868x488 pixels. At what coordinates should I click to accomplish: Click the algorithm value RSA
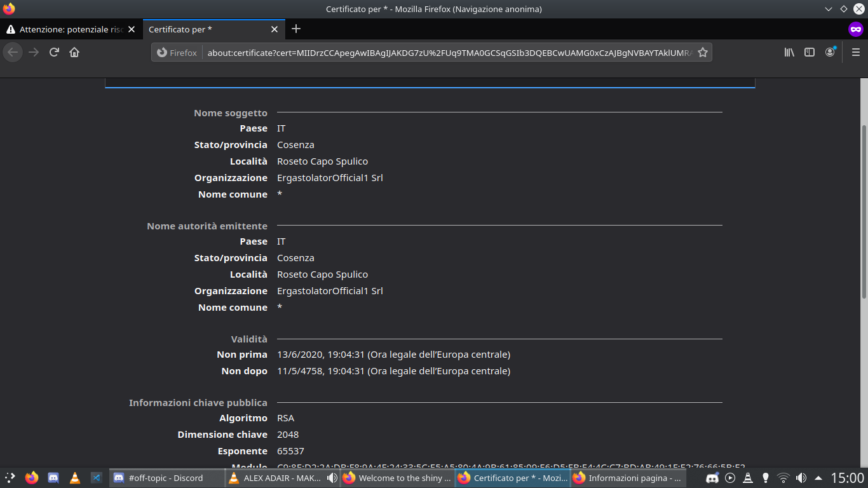click(x=285, y=418)
